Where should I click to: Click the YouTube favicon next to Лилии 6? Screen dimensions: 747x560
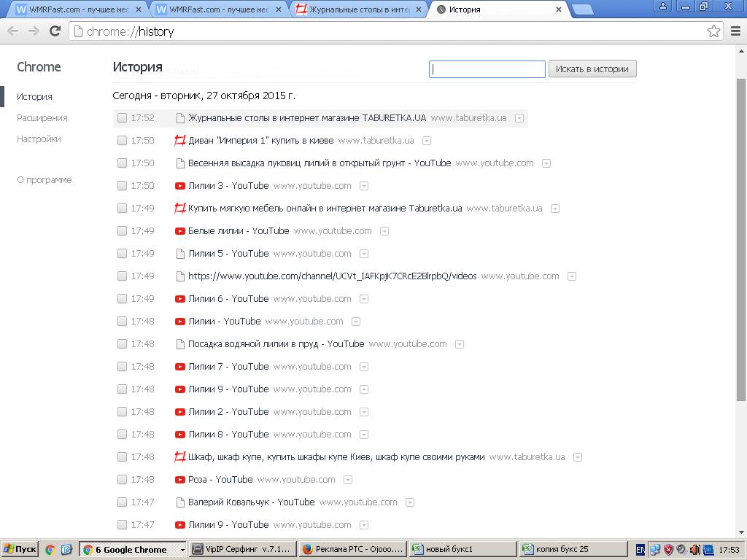pos(179,299)
